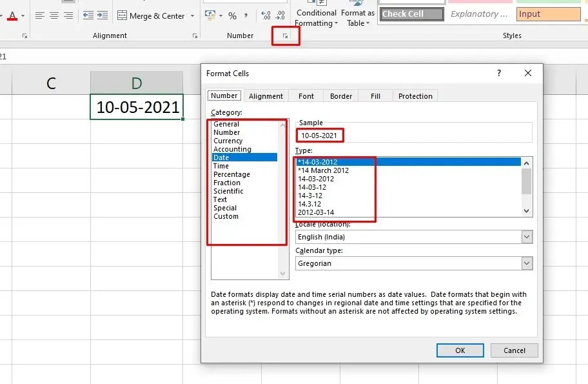This screenshot has height=384, width=588.
Task: Open the font color dropdown arrow
Action: tap(23, 15)
